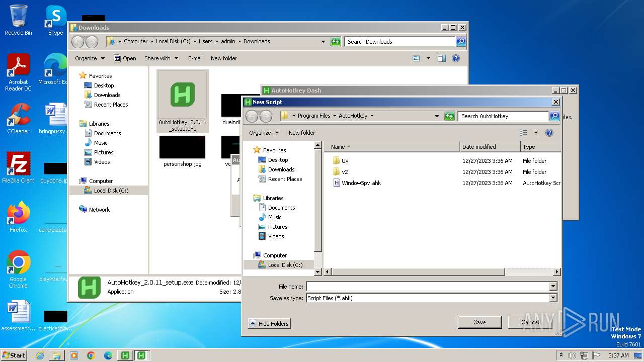
Task: Click Search Downloads search box
Action: click(x=400, y=42)
